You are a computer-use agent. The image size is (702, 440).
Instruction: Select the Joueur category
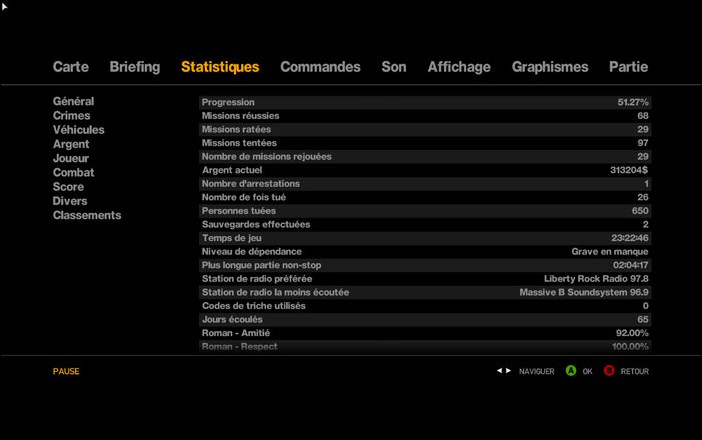tap(71, 158)
